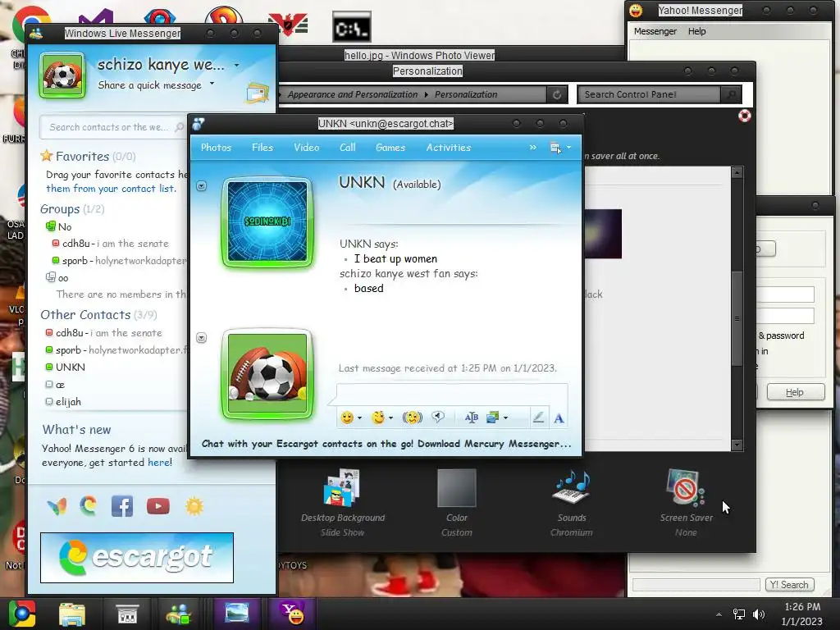840x630 pixels.
Task: Open the Files menu in chat window
Action: coord(262,148)
